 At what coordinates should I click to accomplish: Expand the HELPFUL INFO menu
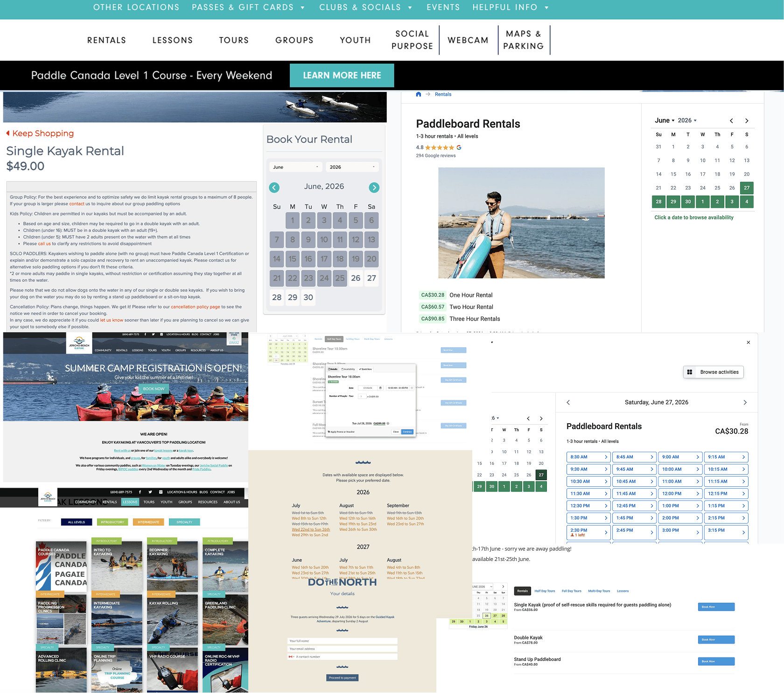point(511,7)
